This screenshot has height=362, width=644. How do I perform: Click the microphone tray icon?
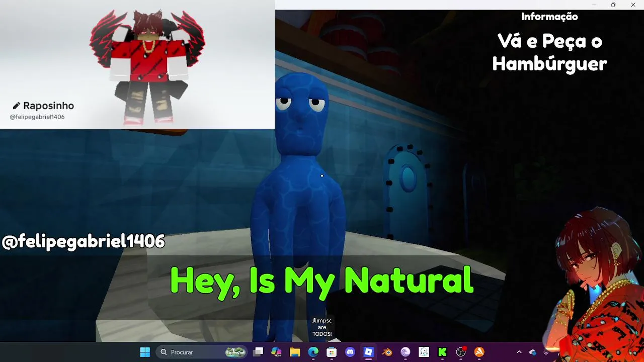(546, 352)
